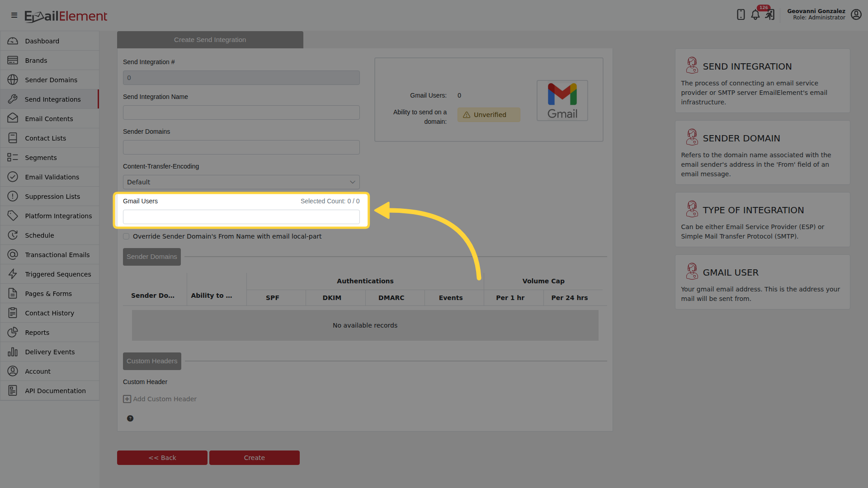Click Add Custom Header link
This screenshot has height=488, width=868.
160,399
